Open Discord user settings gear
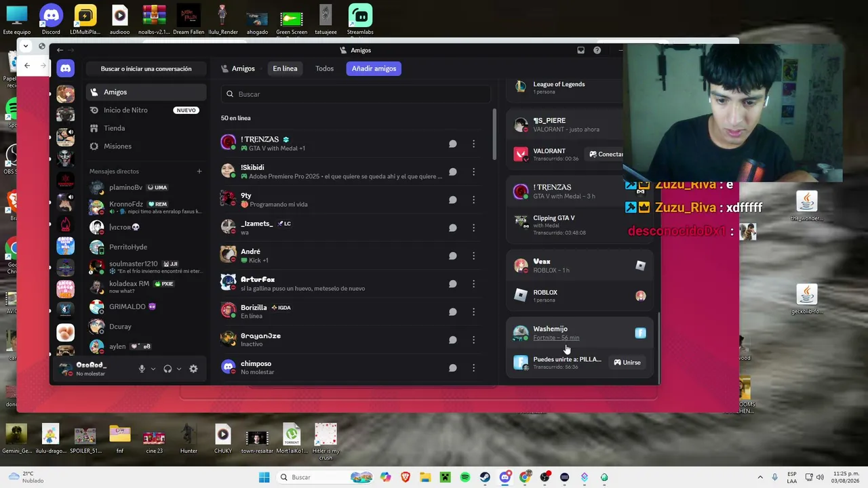868x488 pixels. click(x=193, y=369)
